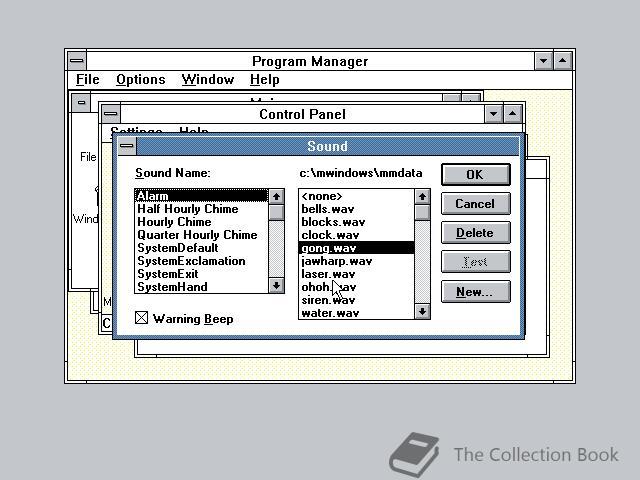640x480 pixels.
Task: Select SystemDefault sound name
Action: pos(202,248)
